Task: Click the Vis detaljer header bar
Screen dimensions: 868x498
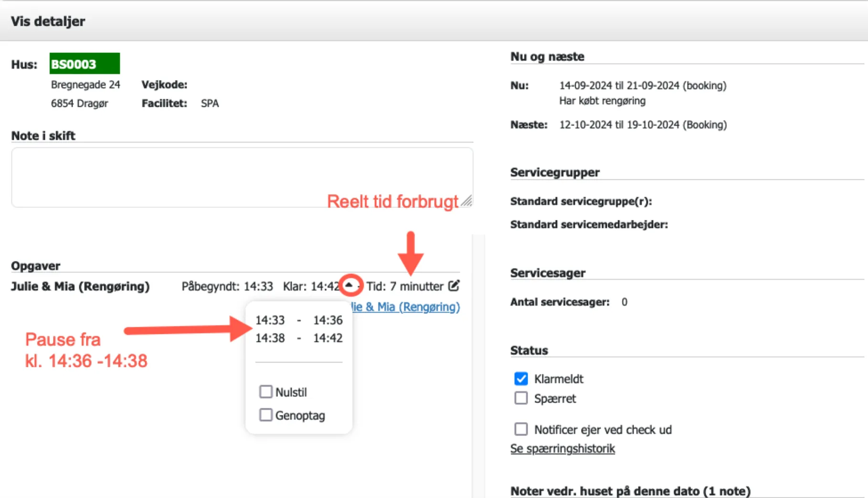Action: click(48, 21)
